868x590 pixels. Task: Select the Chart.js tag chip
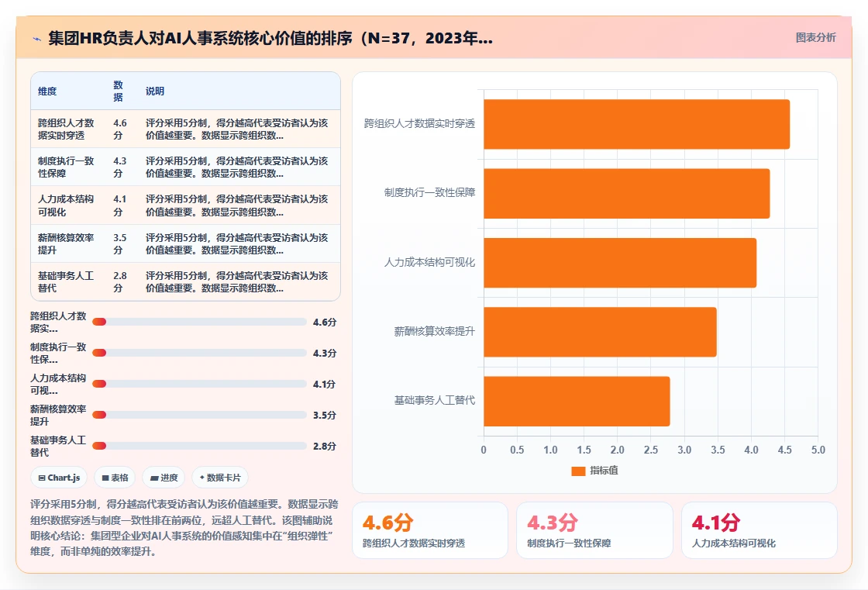(59, 478)
